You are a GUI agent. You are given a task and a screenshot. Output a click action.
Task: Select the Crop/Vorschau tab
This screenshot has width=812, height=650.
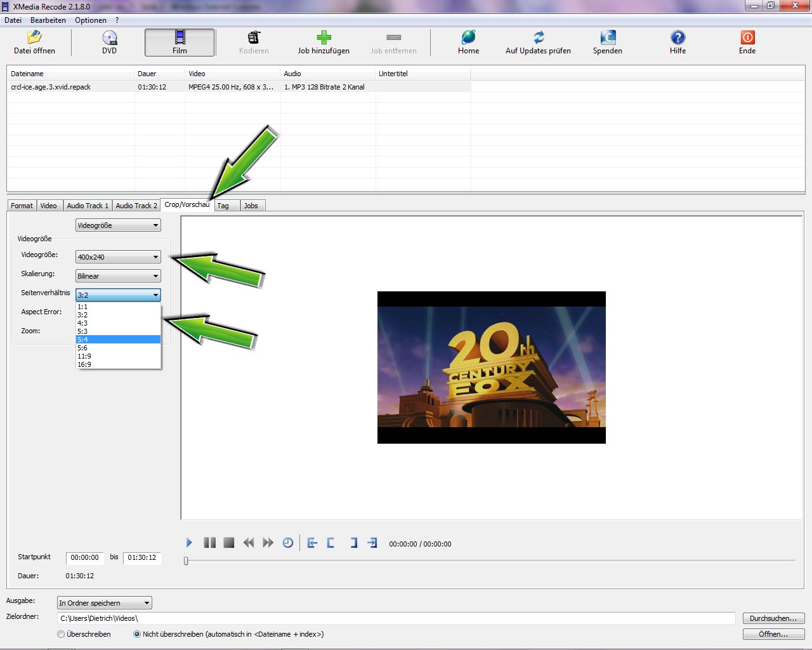187,204
